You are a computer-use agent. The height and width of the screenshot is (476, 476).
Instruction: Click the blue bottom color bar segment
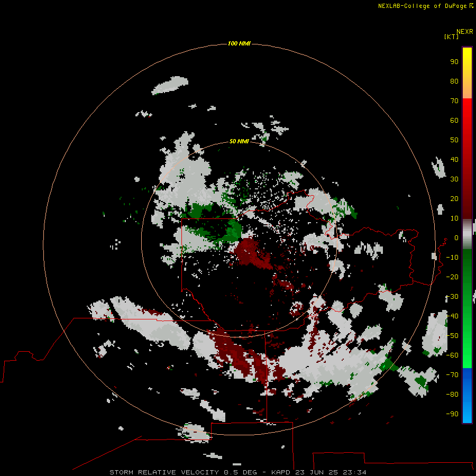[x=467, y=396]
